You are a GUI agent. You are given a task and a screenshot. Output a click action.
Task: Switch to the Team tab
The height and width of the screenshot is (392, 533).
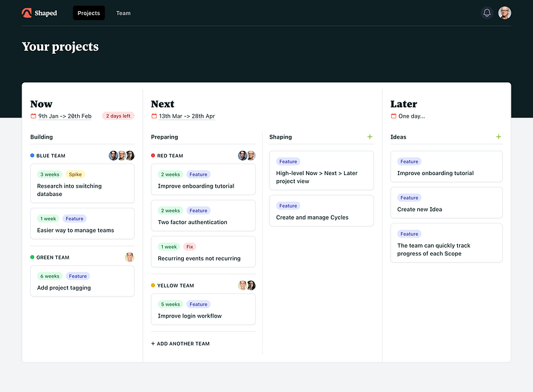pyautogui.click(x=123, y=13)
